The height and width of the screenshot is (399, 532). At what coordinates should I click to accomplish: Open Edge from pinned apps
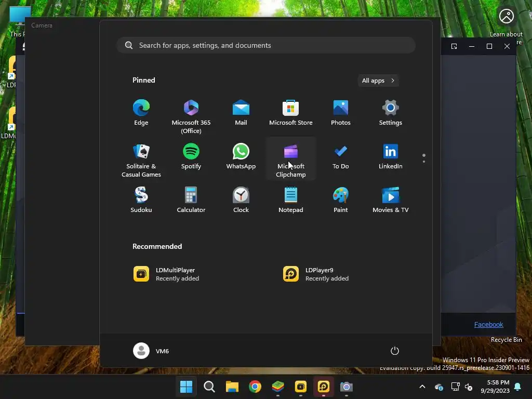(x=141, y=113)
